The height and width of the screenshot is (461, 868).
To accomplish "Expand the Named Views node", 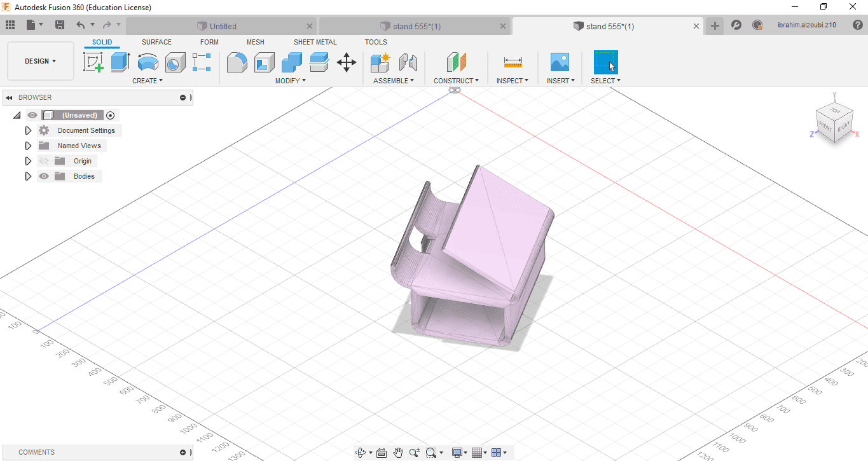I will (x=28, y=146).
